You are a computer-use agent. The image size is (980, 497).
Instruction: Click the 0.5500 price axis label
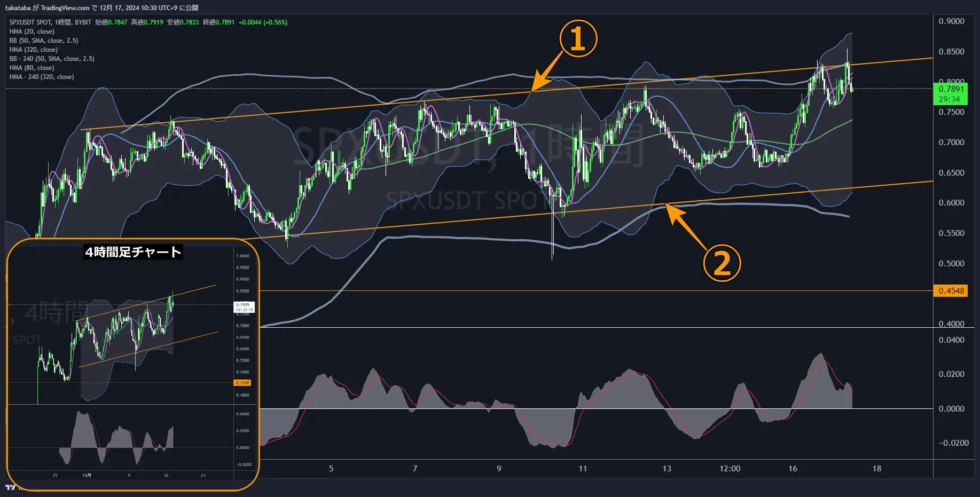[x=951, y=233]
